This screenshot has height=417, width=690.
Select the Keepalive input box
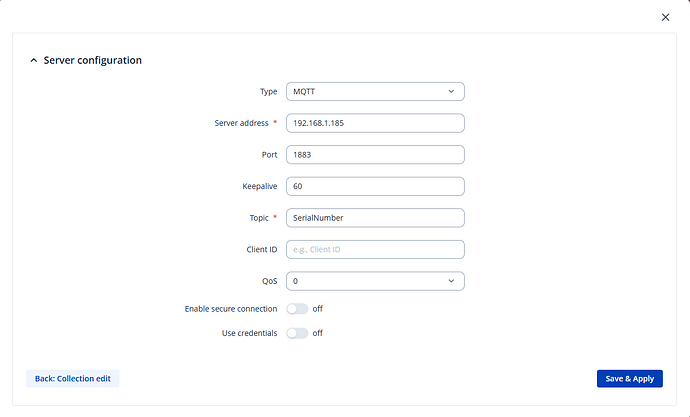point(375,186)
